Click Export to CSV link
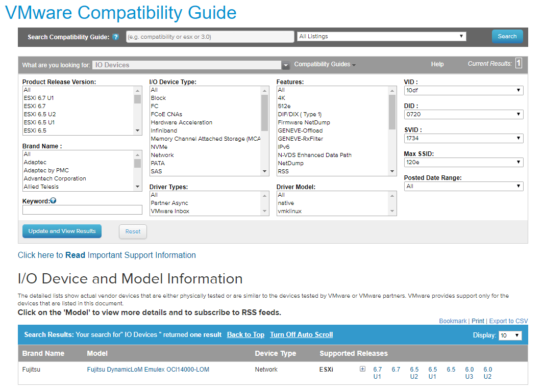The width and height of the screenshot is (543, 392). pos(508,321)
